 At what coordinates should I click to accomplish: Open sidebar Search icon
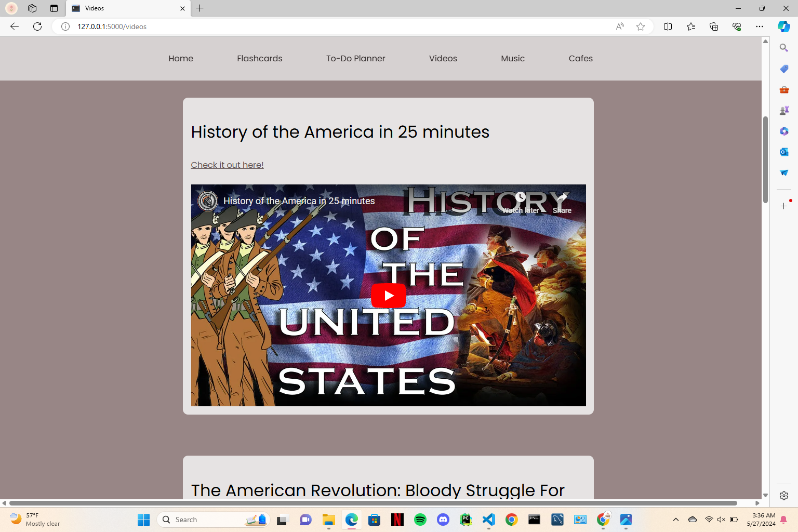784,48
